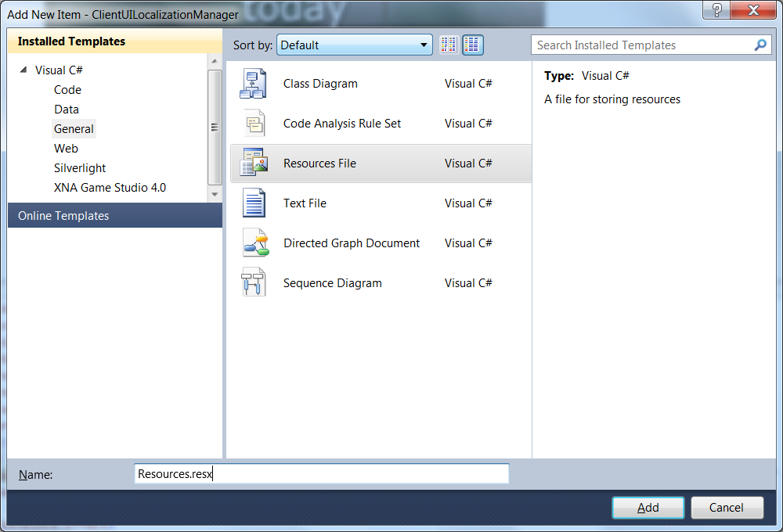
Task: Click the Cancel button
Action: pos(727,508)
